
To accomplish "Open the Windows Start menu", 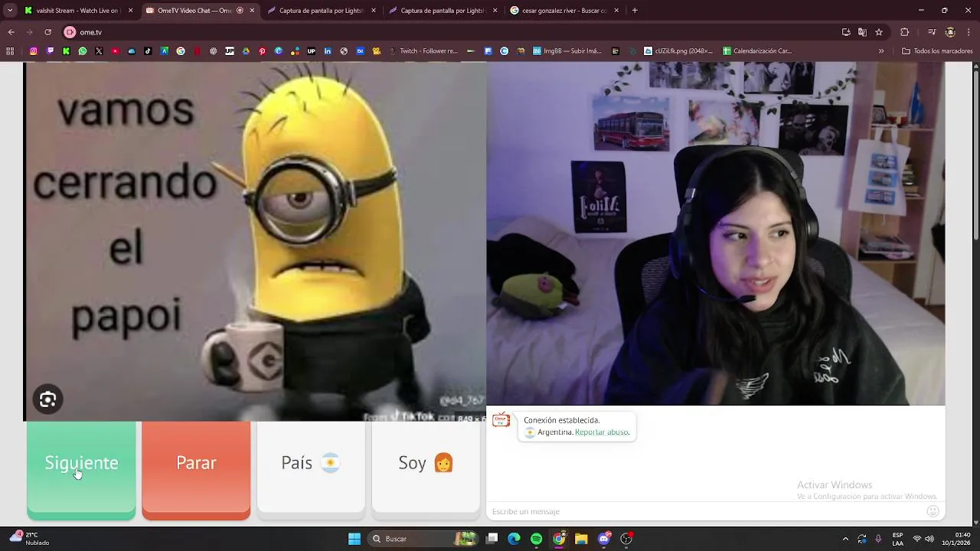I will (x=354, y=539).
